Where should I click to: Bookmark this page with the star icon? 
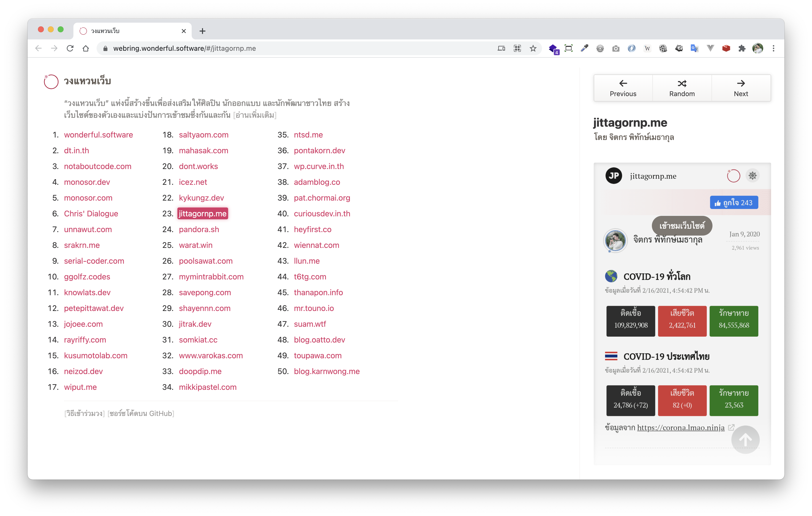(x=533, y=49)
